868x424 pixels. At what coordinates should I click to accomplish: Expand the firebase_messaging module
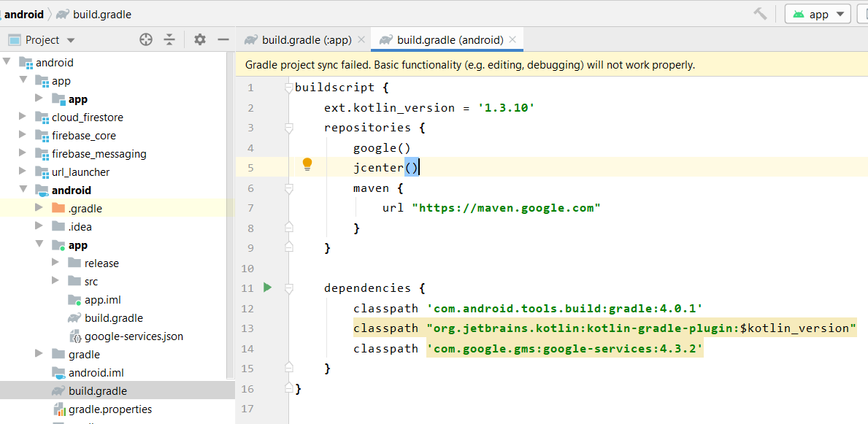(x=23, y=153)
